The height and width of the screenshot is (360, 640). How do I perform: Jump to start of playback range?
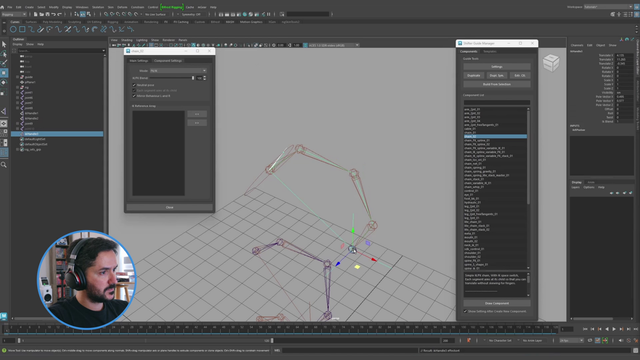click(x=585, y=329)
